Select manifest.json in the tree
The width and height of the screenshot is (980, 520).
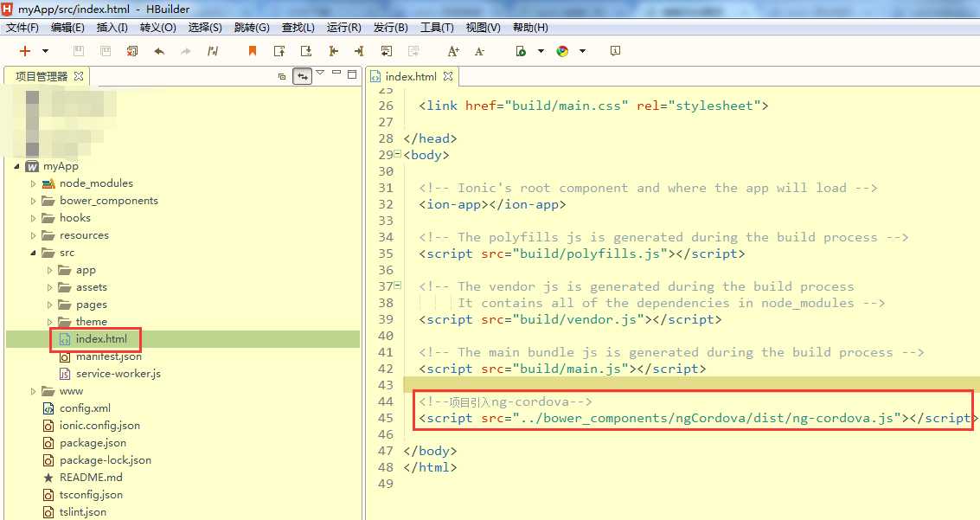108,356
